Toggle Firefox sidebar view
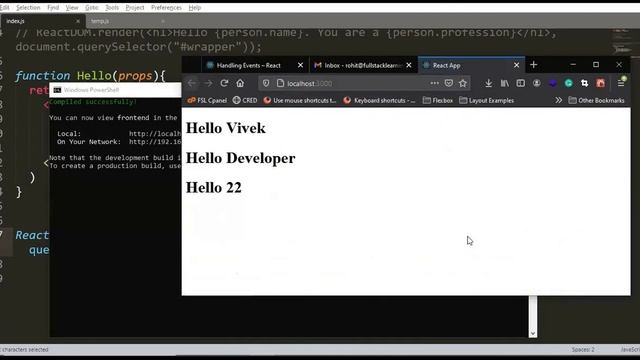This screenshot has width=640, height=360. [x=520, y=83]
